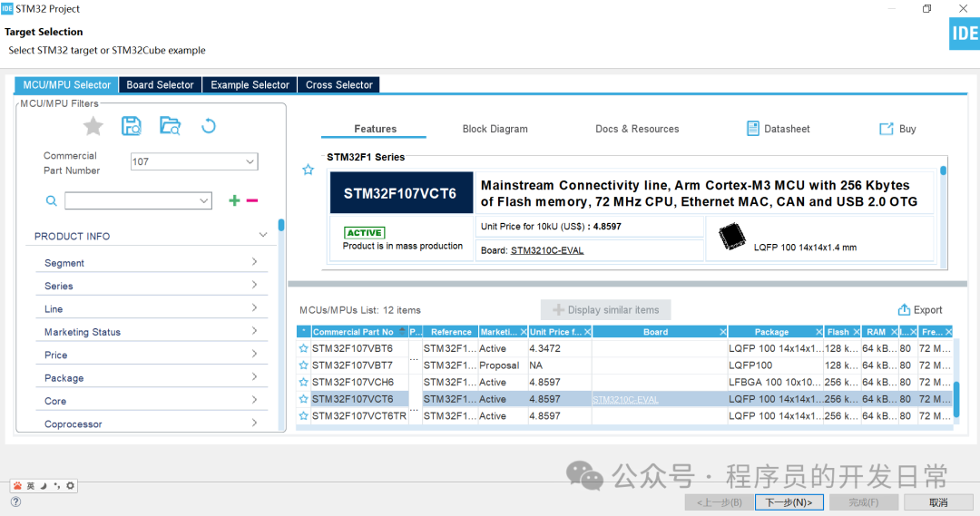
Task: Open STM3210C-EVAL board link in features
Action: pyautogui.click(x=547, y=250)
